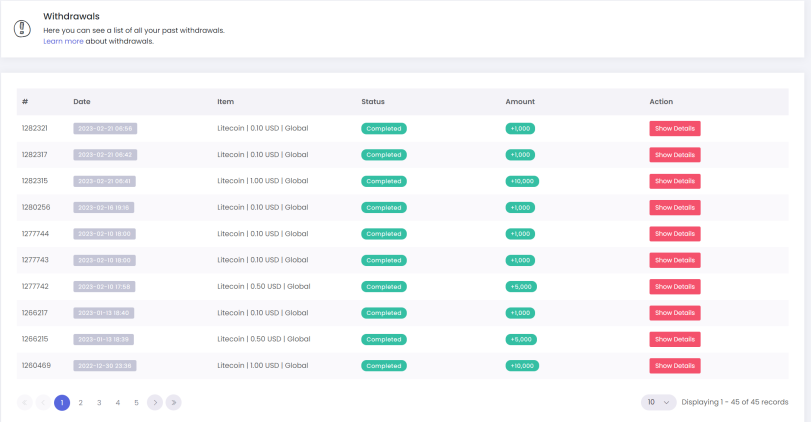Show Details for withdrawal 1266217

coord(675,313)
